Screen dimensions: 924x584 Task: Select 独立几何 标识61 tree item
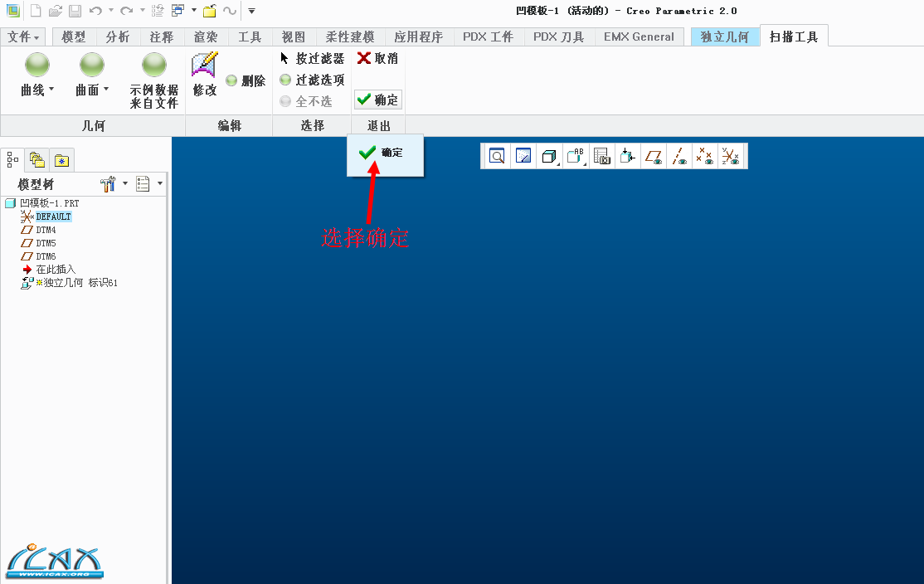[70, 283]
